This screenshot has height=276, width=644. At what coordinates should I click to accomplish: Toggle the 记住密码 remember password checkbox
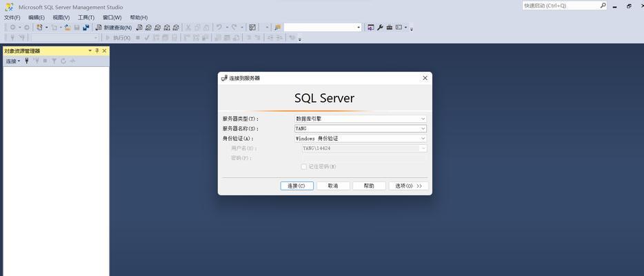click(303, 167)
